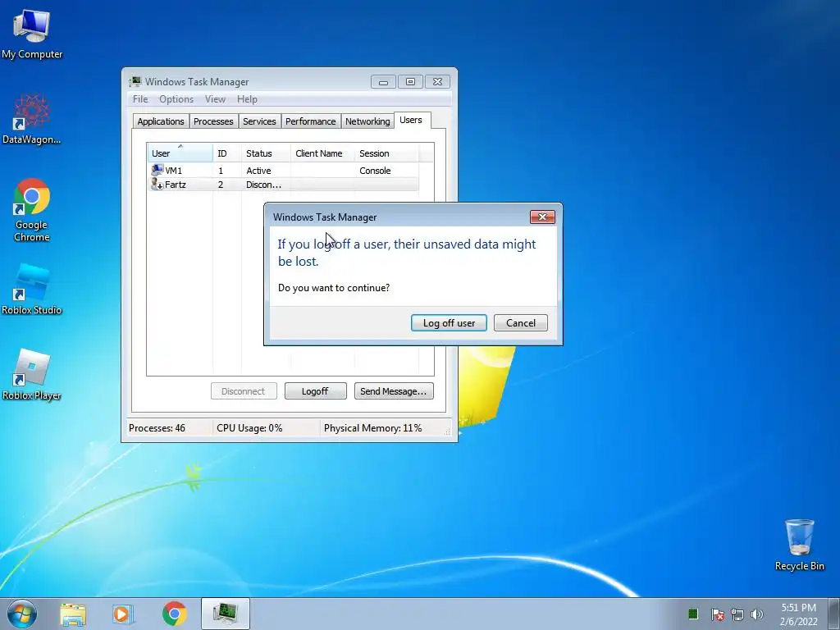Switch to the Performance tab
Screen dimensions: 840x630
click(x=311, y=121)
